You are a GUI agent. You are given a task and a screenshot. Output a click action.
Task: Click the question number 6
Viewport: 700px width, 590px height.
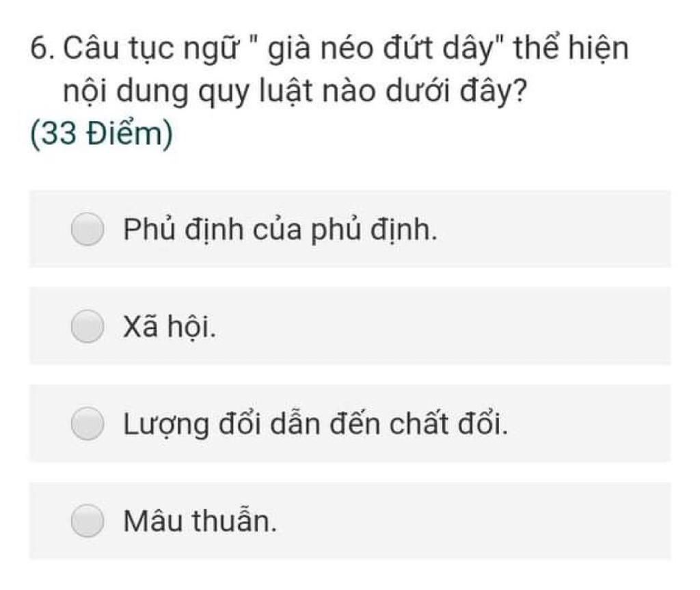pyautogui.click(x=42, y=48)
